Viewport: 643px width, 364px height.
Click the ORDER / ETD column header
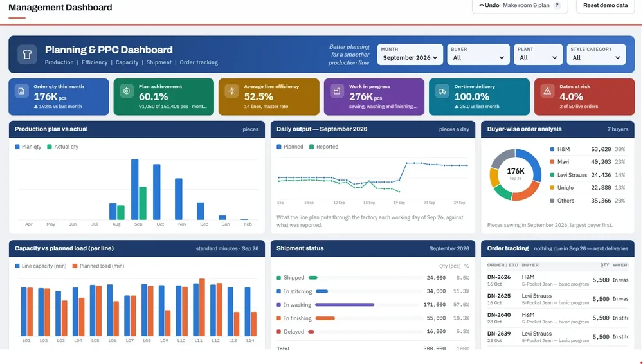(502, 265)
